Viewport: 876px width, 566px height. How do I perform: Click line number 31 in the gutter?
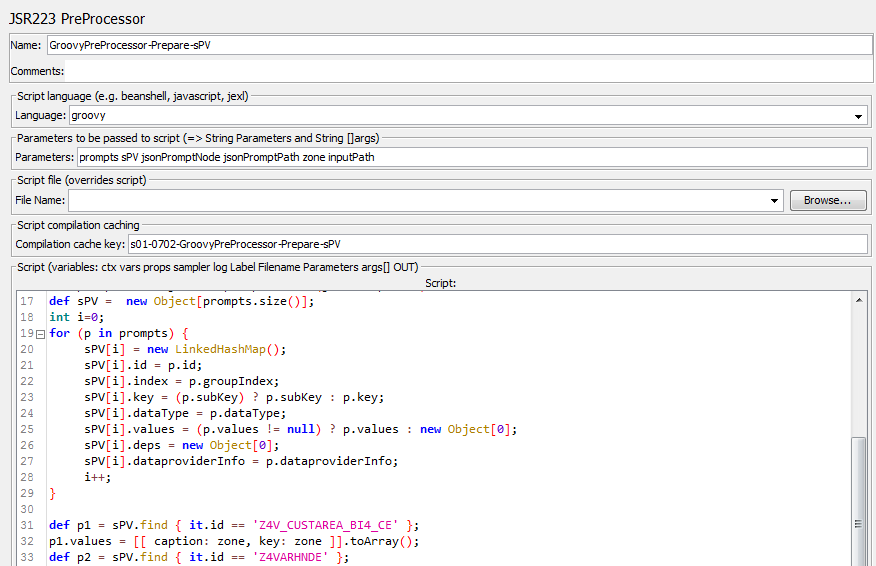click(x=27, y=525)
